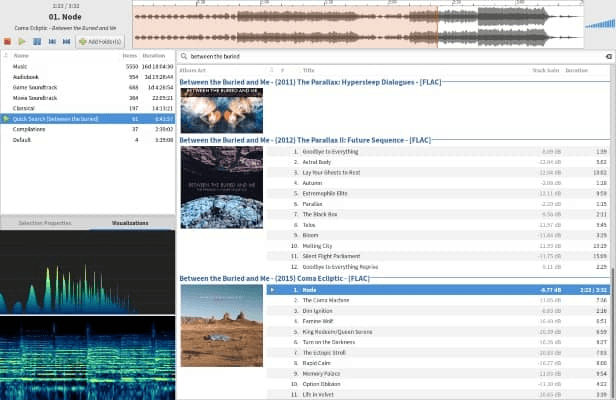Click the Hypersleep Dialogues album header
Viewport: 616px width, 400px height.
pos(310,82)
